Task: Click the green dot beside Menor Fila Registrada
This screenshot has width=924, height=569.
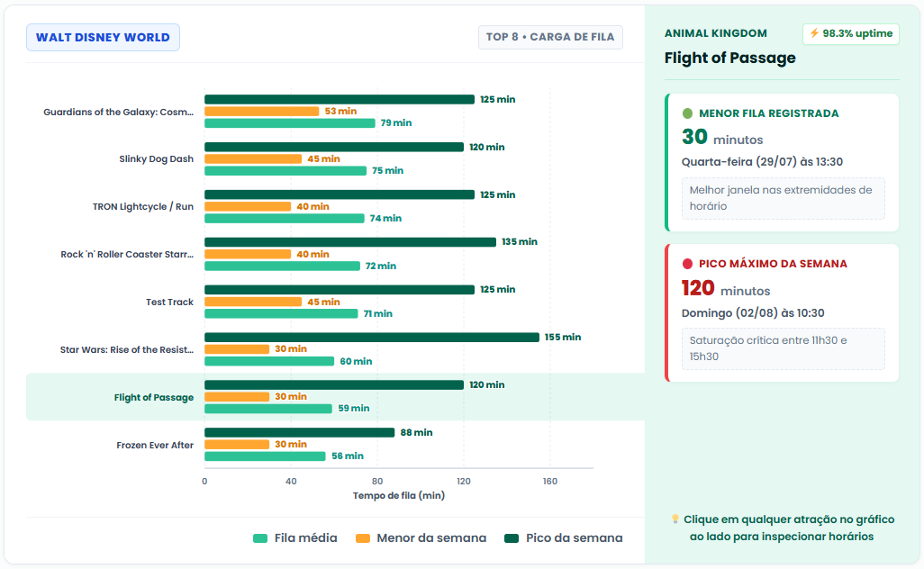Action: pos(687,113)
